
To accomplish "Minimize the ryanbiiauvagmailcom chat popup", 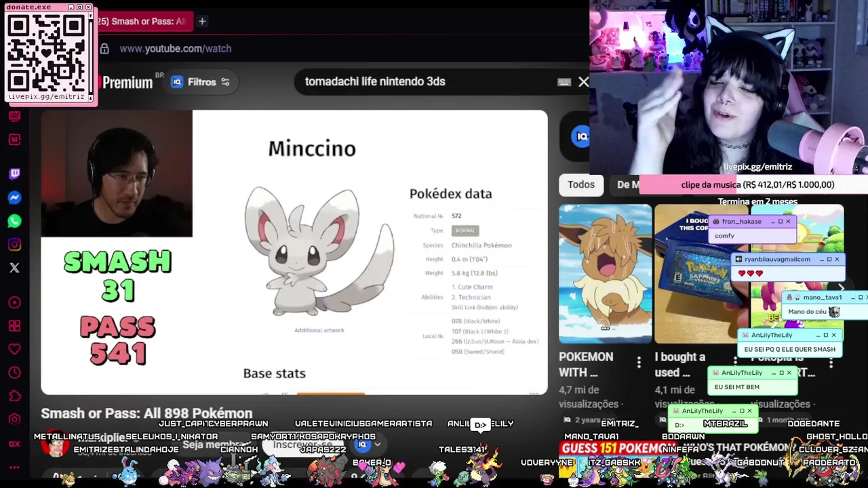I will 821,259.
